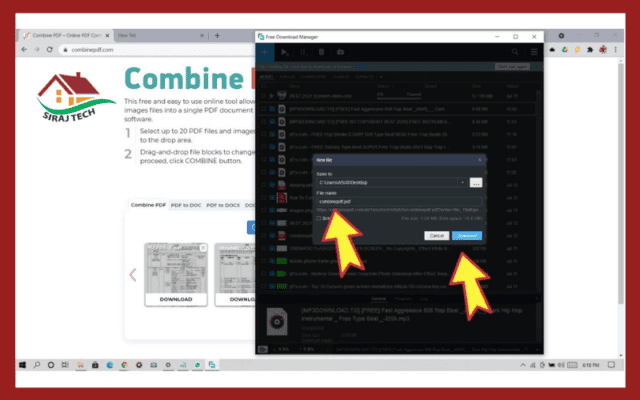Sort the downloads by the Status column
The image size is (640, 400).
(383, 86)
